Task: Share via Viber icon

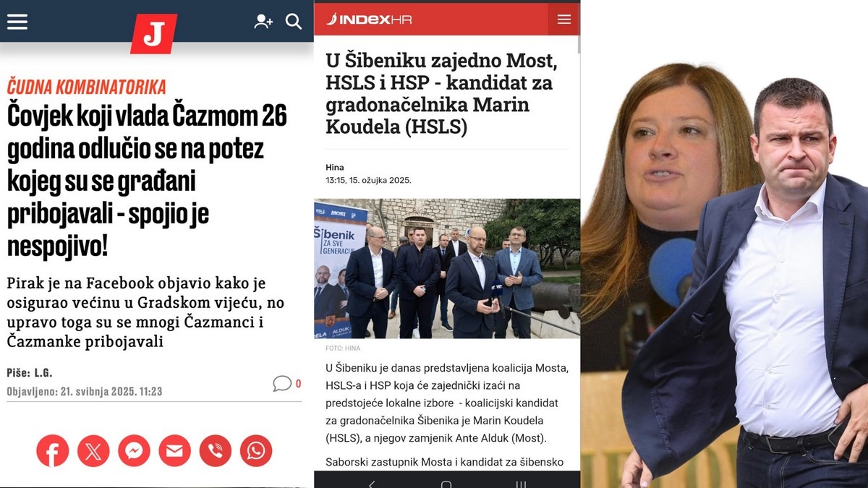Action: click(x=215, y=450)
